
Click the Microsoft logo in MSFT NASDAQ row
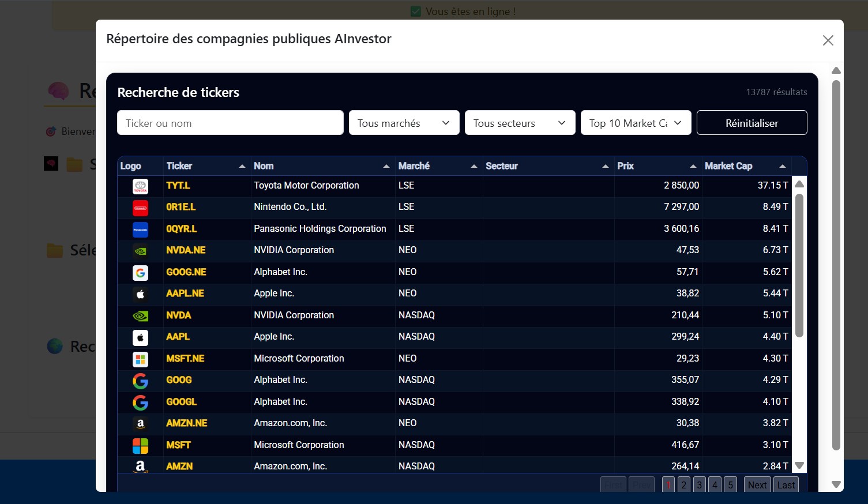[140, 446]
